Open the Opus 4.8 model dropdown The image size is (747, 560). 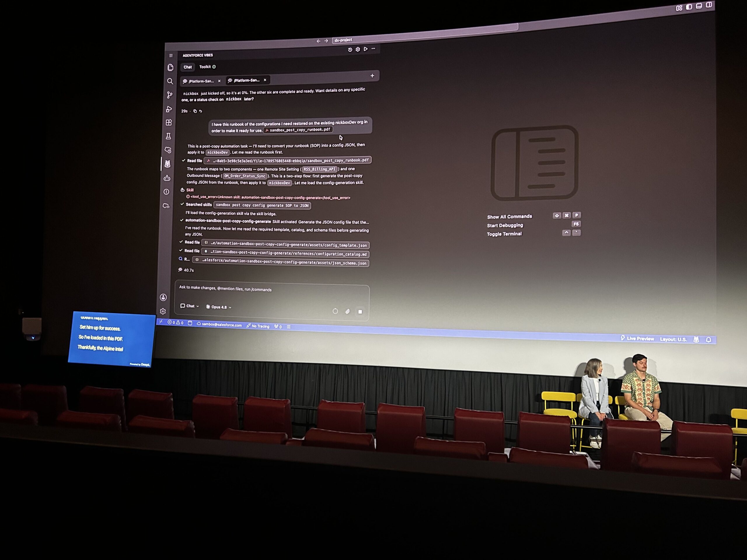click(219, 307)
